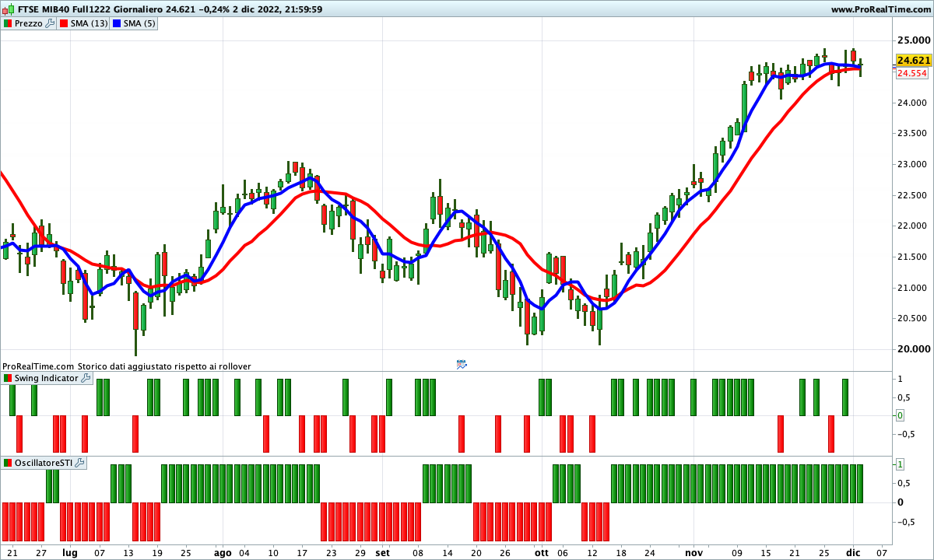Click the green 1 value box on OscillatoreSTI axis
This screenshot has height=560, width=934.
(900, 464)
